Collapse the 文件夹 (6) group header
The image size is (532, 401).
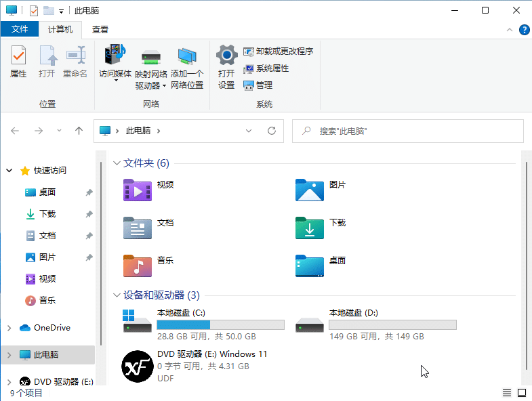117,163
